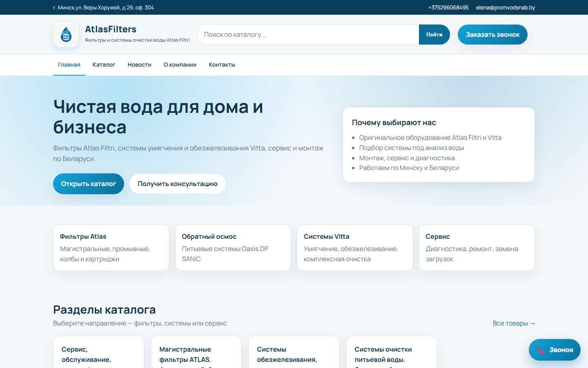Viewport: 588px width, 368px height.
Task: Open the Сервис diagnostics card
Action: point(477,248)
